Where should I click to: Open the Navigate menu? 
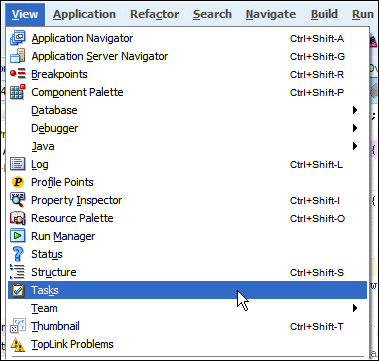271,14
